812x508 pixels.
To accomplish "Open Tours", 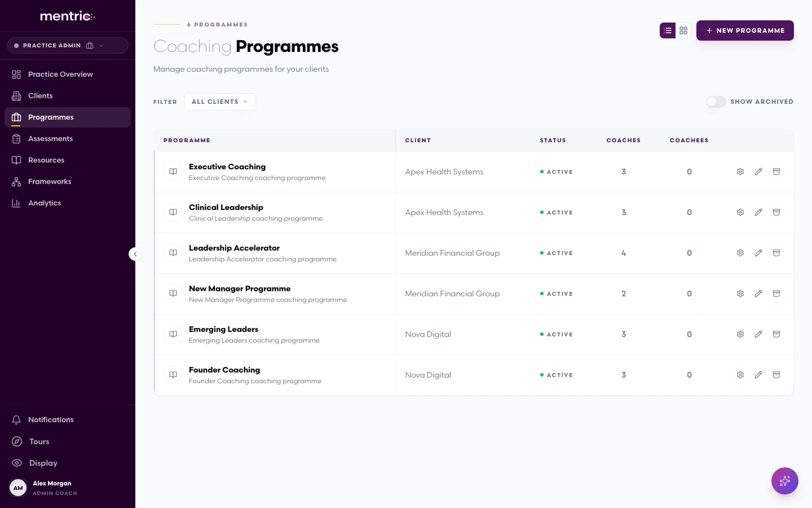I will [x=68, y=441].
